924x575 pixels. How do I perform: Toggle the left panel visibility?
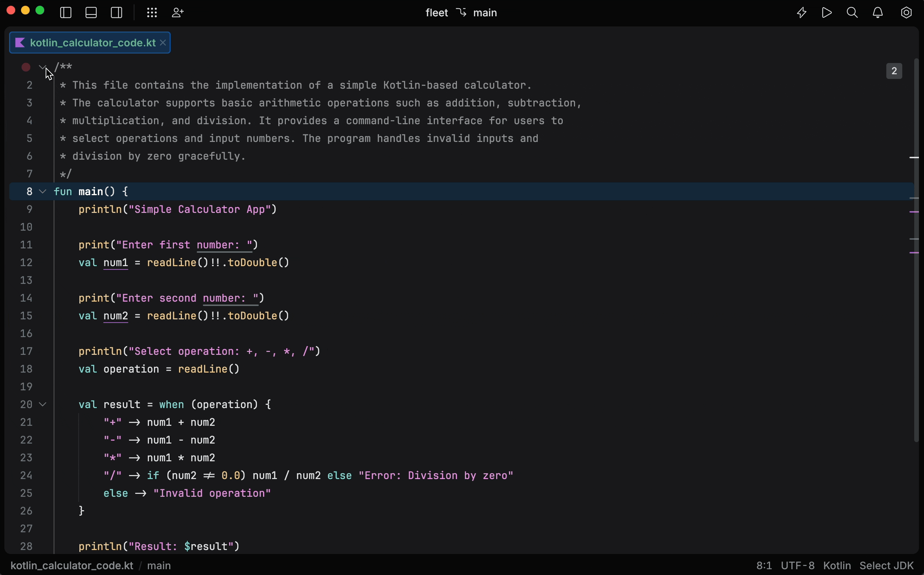click(x=65, y=13)
